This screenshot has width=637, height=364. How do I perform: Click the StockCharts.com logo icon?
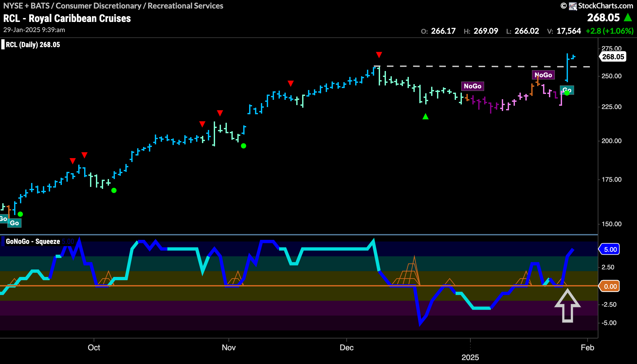point(573,6)
